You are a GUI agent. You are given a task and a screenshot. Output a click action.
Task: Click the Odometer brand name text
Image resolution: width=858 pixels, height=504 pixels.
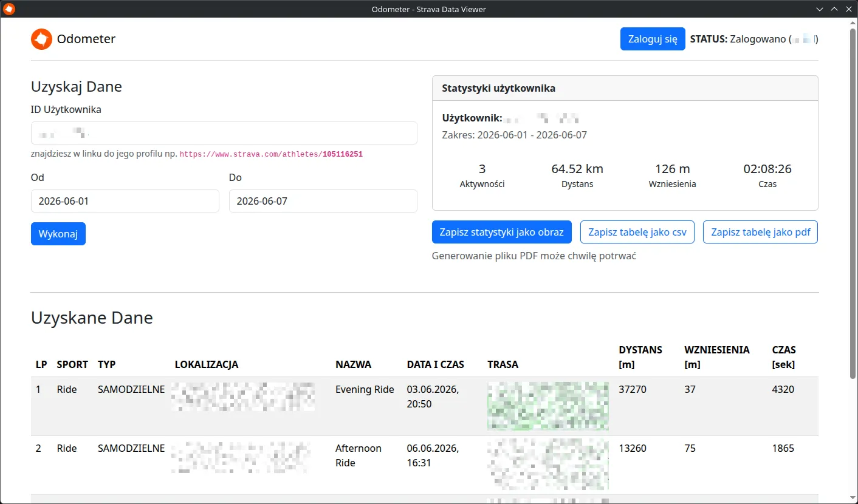coord(86,39)
